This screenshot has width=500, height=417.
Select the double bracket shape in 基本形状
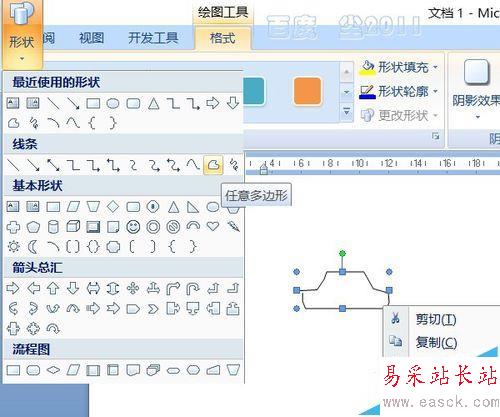click(x=73, y=247)
